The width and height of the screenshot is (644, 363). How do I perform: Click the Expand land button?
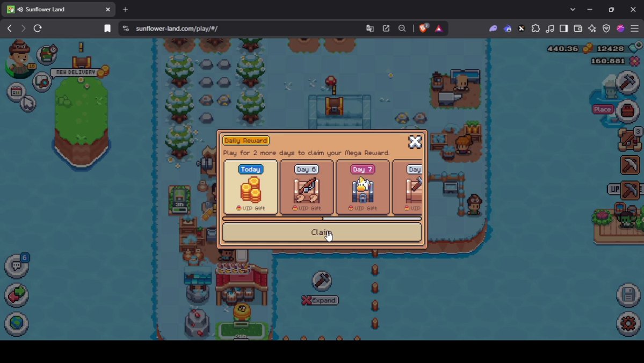pyautogui.click(x=320, y=300)
